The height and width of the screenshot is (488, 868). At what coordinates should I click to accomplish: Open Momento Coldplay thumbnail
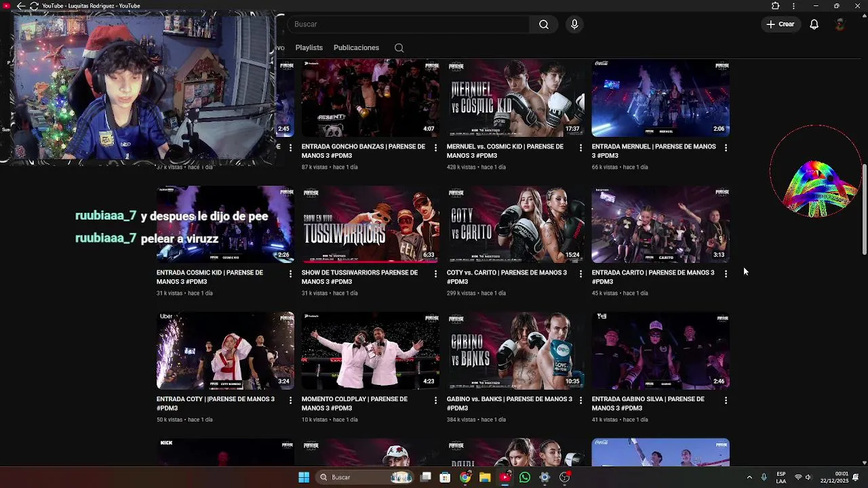tap(370, 351)
